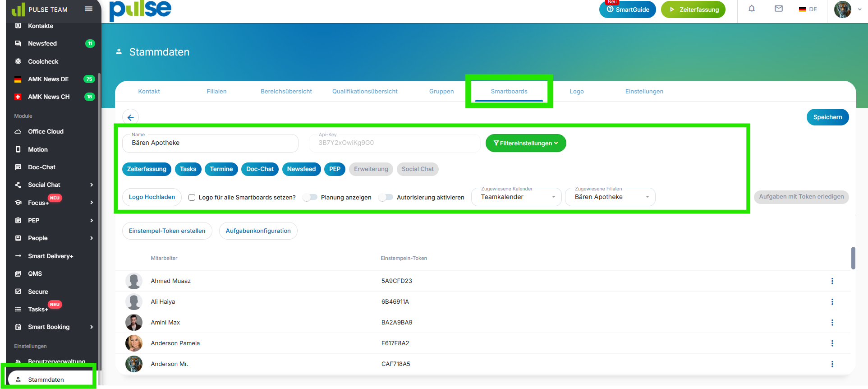Toggle the Tasks module chip
This screenshot has height=389, width=868.
pos(188,169)
